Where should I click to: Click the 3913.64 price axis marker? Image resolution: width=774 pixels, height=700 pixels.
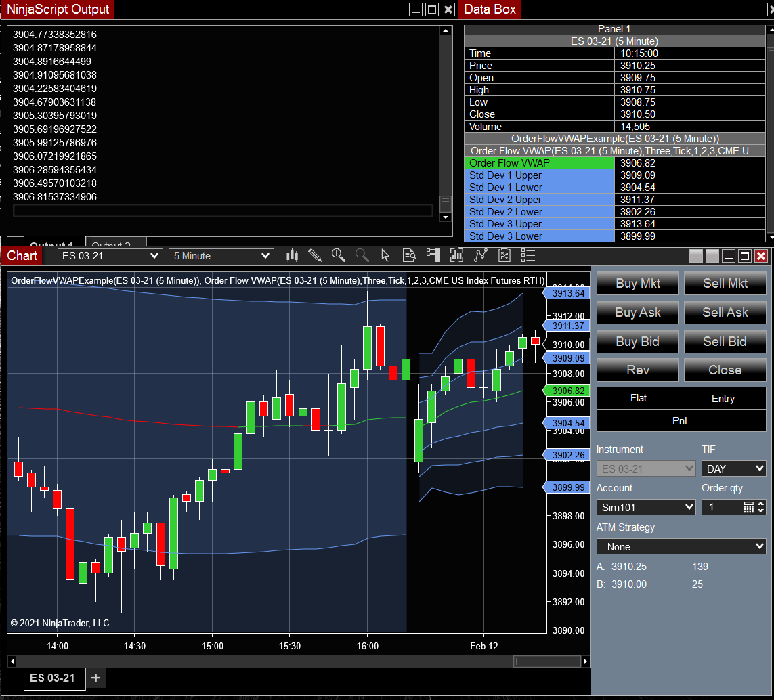[565, 293]
